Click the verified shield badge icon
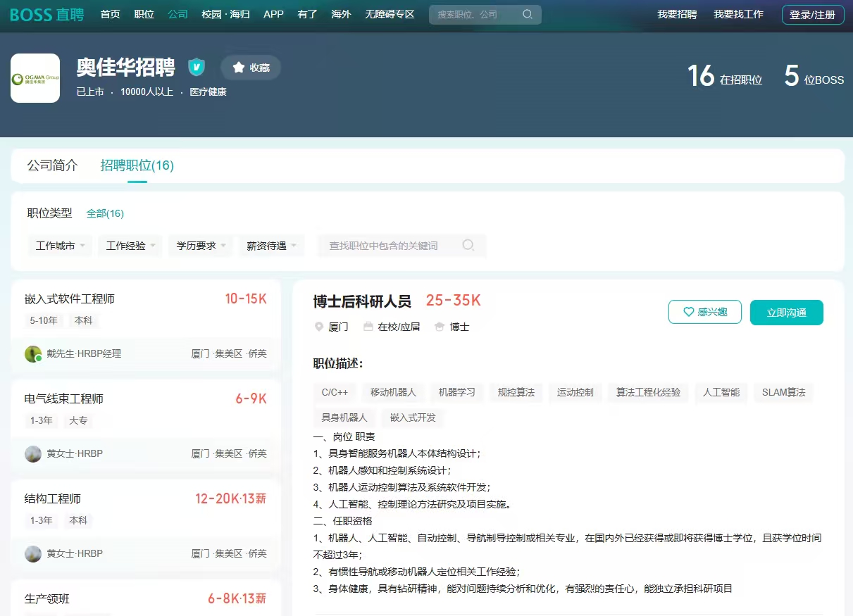The width and height of the screenshot is (853, 616). click(x=197, y=68)
